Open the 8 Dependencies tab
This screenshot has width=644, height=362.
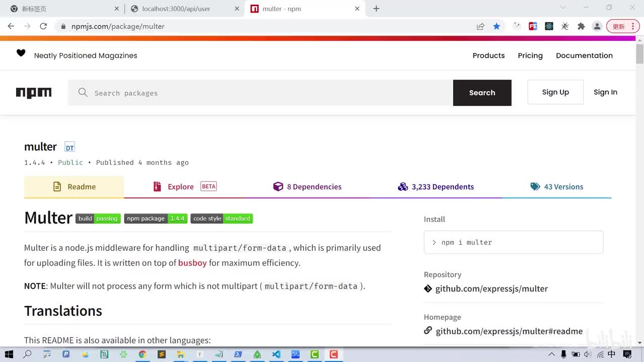307,187
